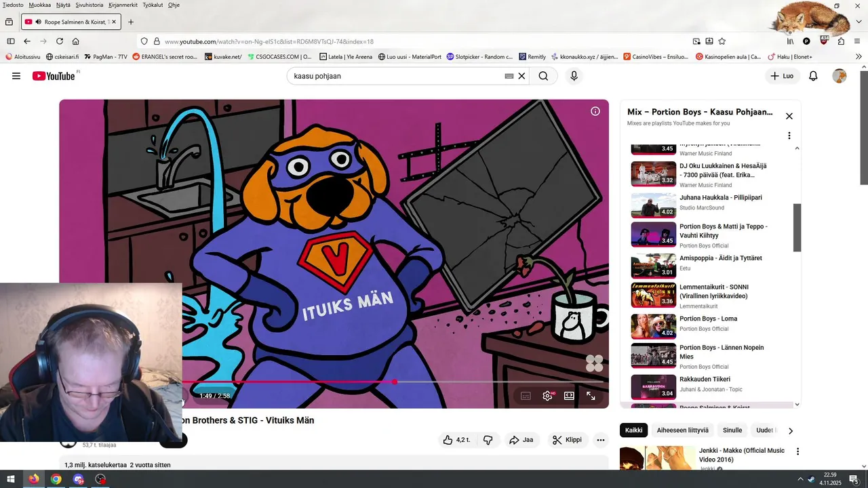Click the Luo create button

click(x=782, y=76)
